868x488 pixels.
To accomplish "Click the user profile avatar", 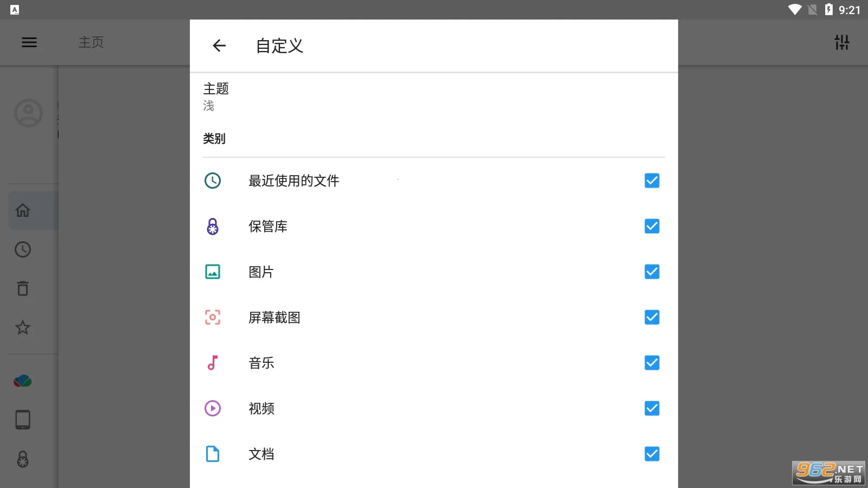I will pos(28,113).
